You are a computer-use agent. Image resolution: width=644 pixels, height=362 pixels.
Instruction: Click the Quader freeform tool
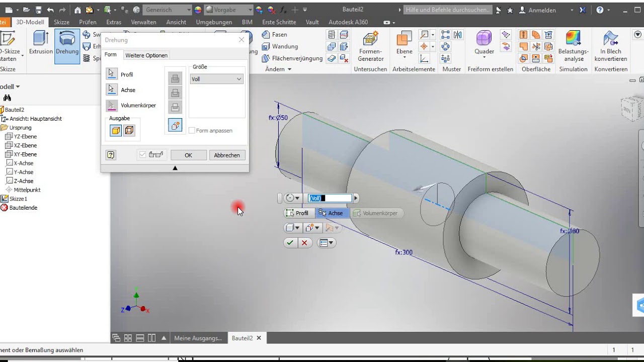pos(484,43)
